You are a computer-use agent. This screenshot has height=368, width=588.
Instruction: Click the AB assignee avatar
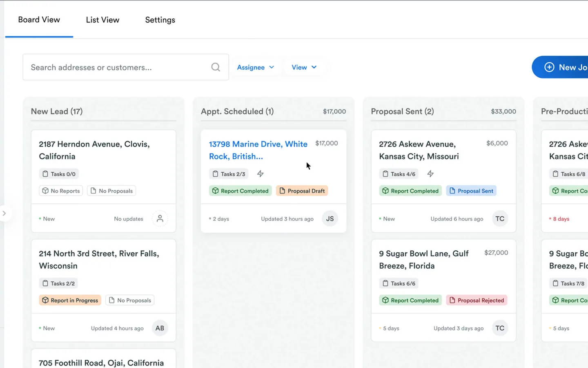160,328
